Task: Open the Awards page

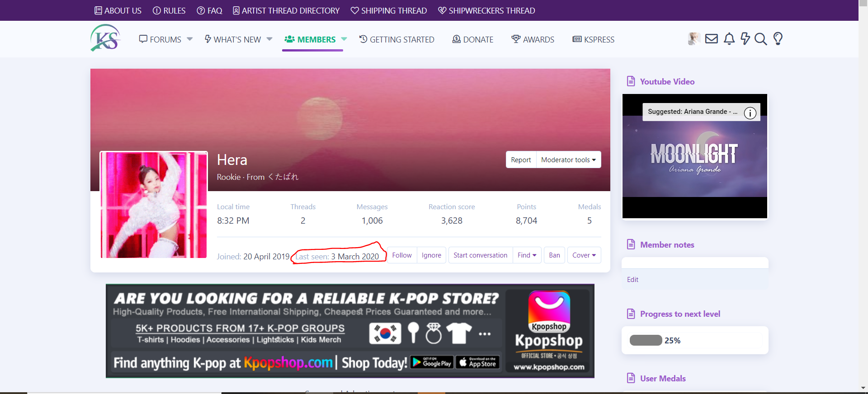Action: click(533, 39)
